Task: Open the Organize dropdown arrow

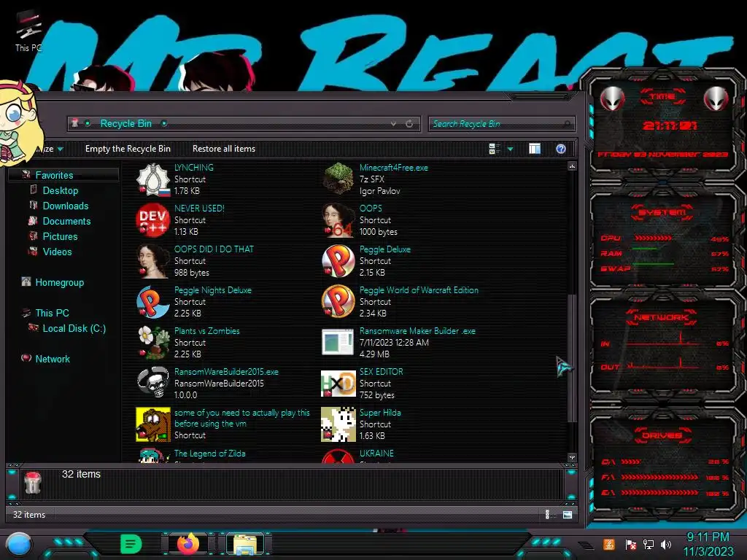Action: 61,149
